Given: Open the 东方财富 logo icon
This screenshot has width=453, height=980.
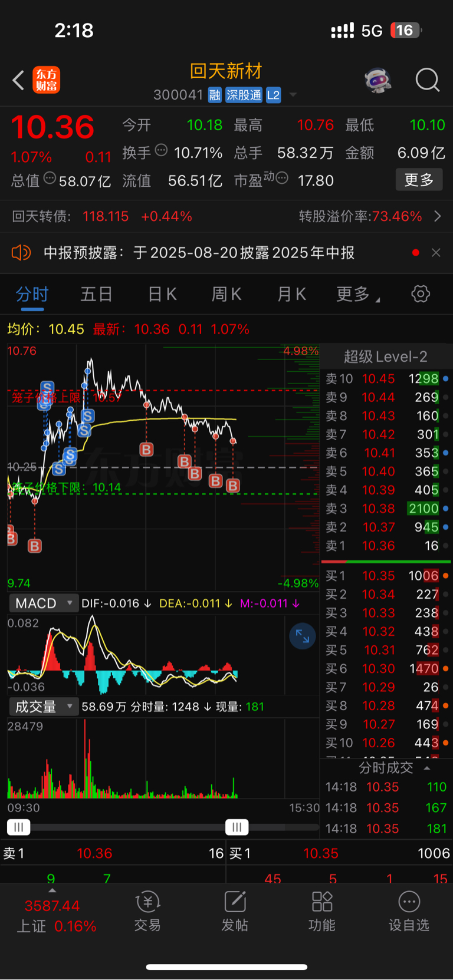Looking at the screenshot, I should (46, 80).
